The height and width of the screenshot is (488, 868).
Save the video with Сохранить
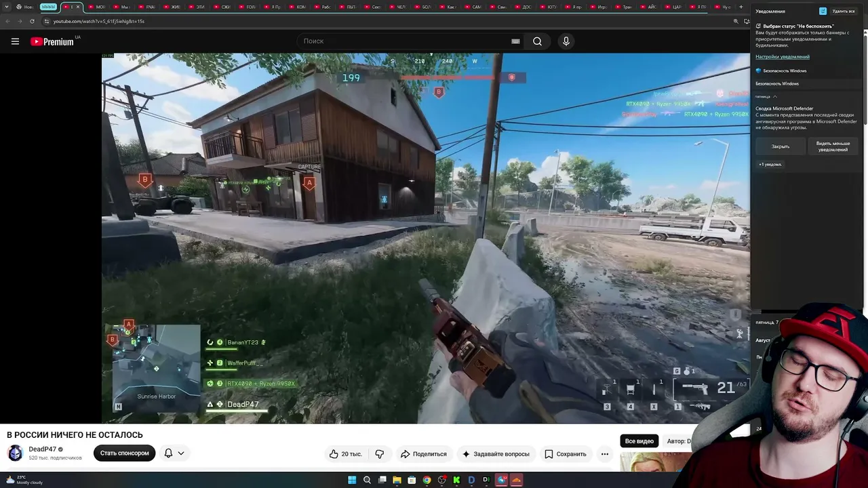566,454
